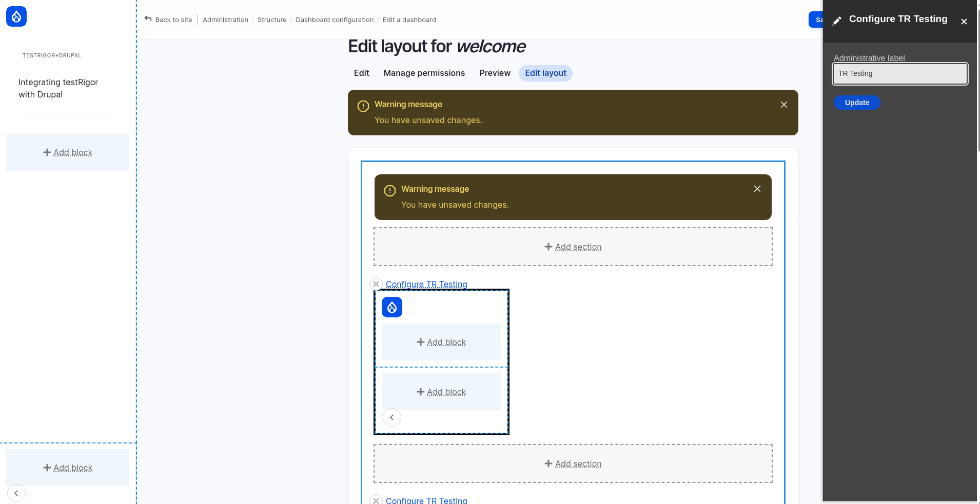This screenshot has width=980, height=504.
Task: Collapse the sidebar with bottom-left chevron
Action: (x=16, y=493)
